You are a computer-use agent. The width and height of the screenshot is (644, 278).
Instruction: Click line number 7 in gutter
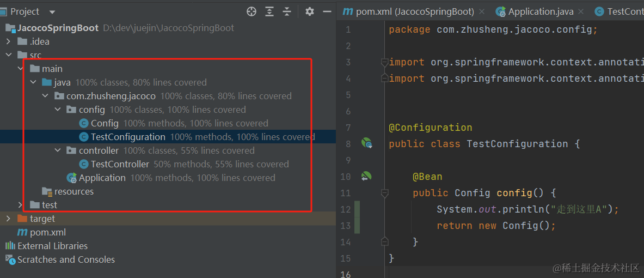pos(348,128)
